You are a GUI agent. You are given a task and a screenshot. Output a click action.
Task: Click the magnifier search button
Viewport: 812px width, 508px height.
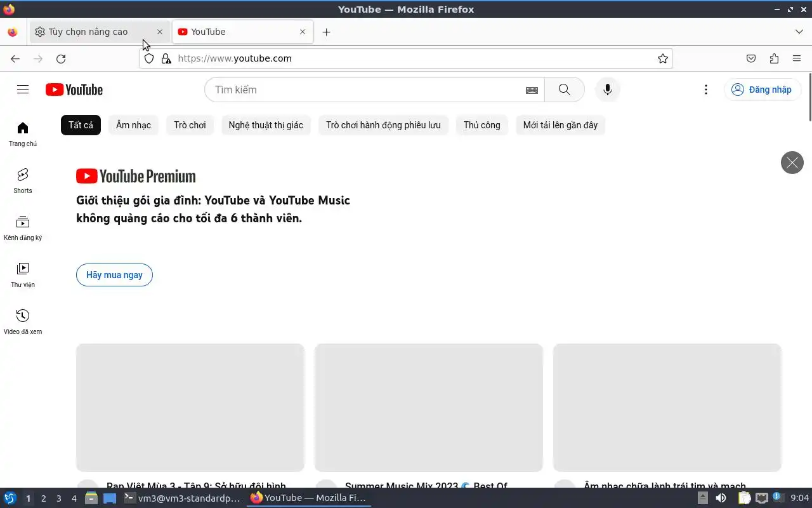tap(564, 90)
